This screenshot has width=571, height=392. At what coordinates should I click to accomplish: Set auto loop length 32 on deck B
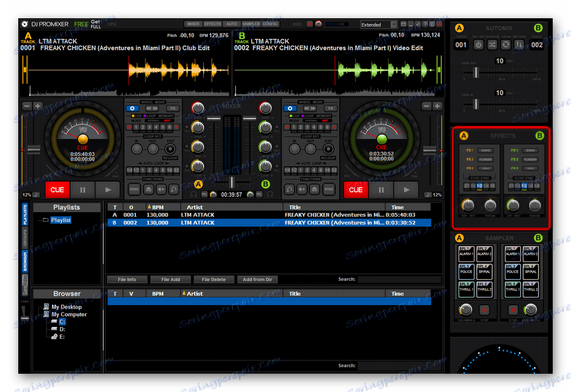pyautogui.click(x=333, y=170)
